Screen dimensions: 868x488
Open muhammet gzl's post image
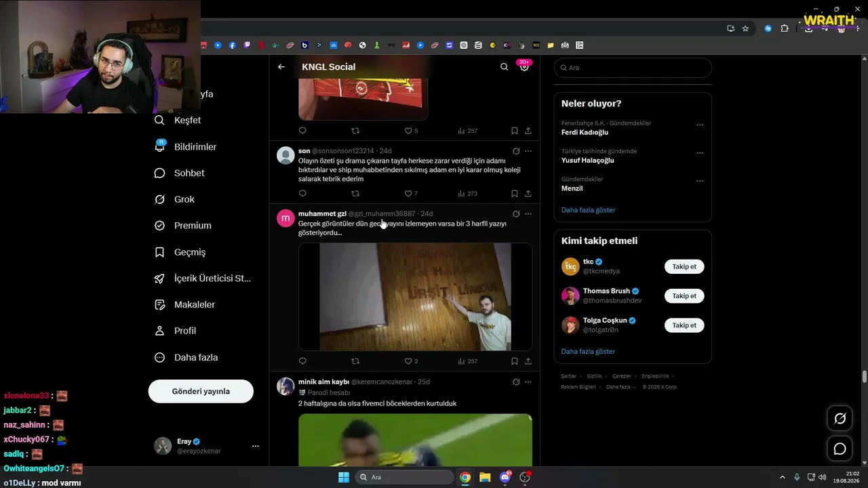click(415, 297)
